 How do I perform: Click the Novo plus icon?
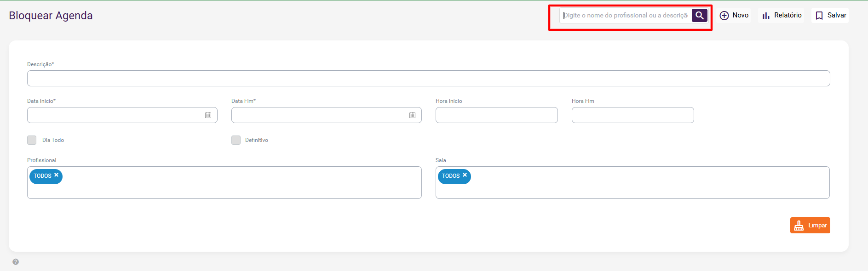click(724, 16)
